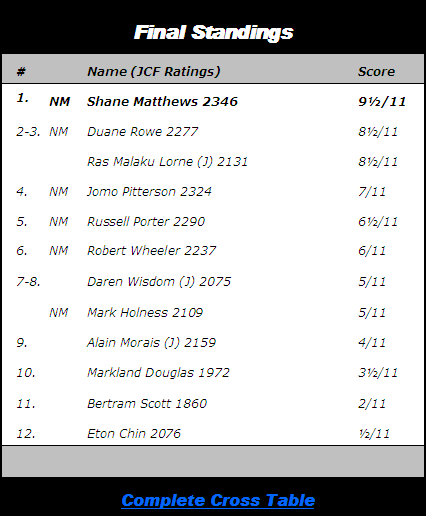Click Eton Chin 2076 entry
The height and width of the screenshot is (517, 427).
click(134, 434)
